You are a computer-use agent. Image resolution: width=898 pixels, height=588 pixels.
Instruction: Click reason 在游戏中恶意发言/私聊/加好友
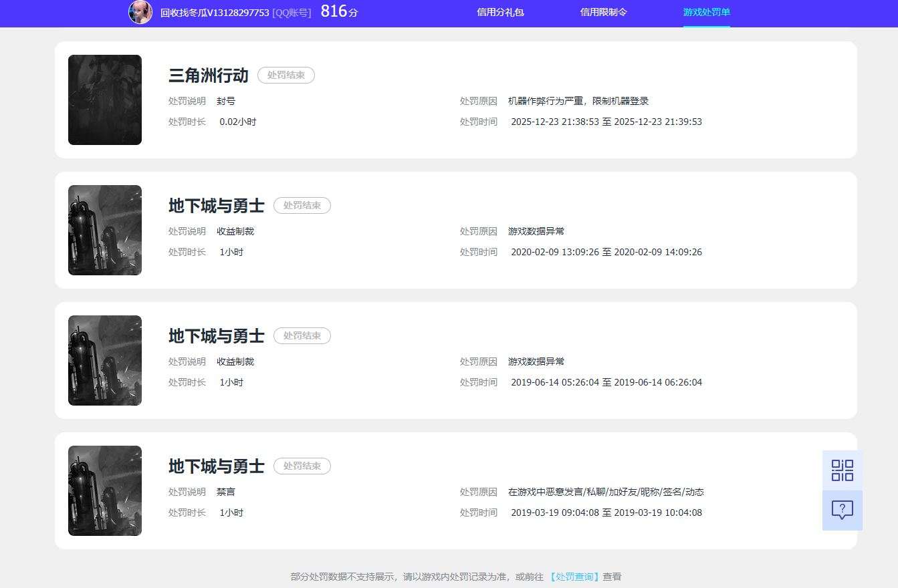(606, 492)
